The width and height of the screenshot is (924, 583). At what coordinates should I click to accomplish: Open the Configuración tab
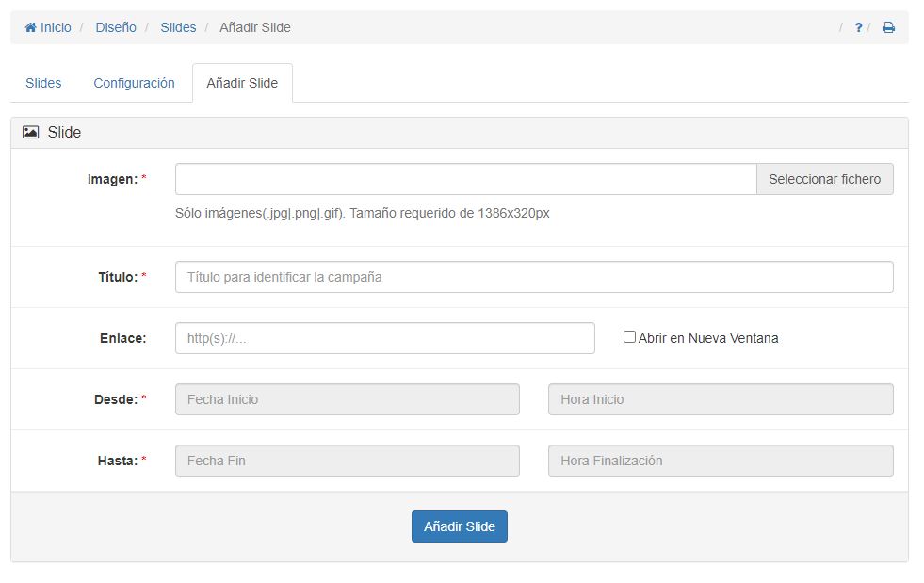(134, 83)
